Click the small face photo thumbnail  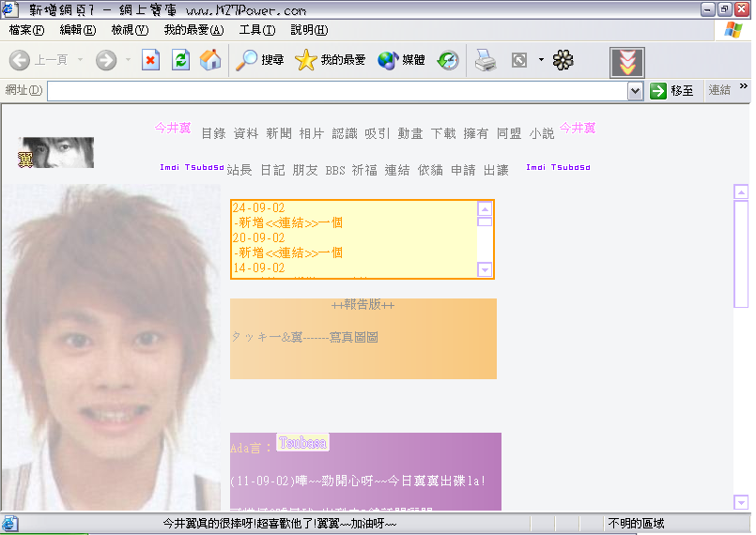pos(56,152)
